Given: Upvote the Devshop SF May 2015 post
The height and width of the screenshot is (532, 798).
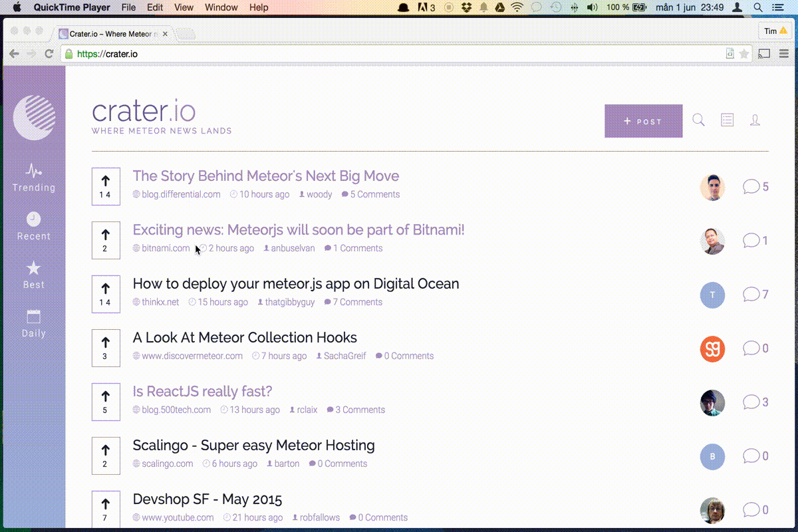Looking at the screenshot, I should 106,509.
